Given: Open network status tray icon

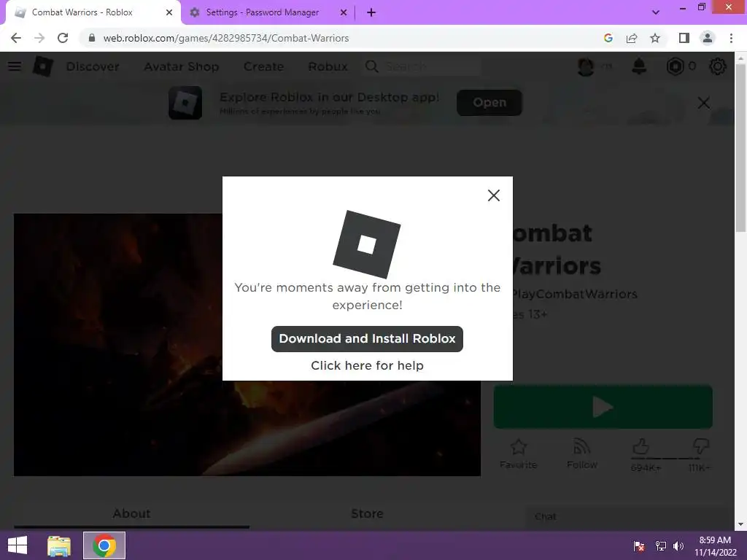Looking at the screenshot, I should [x=660, y=545].
